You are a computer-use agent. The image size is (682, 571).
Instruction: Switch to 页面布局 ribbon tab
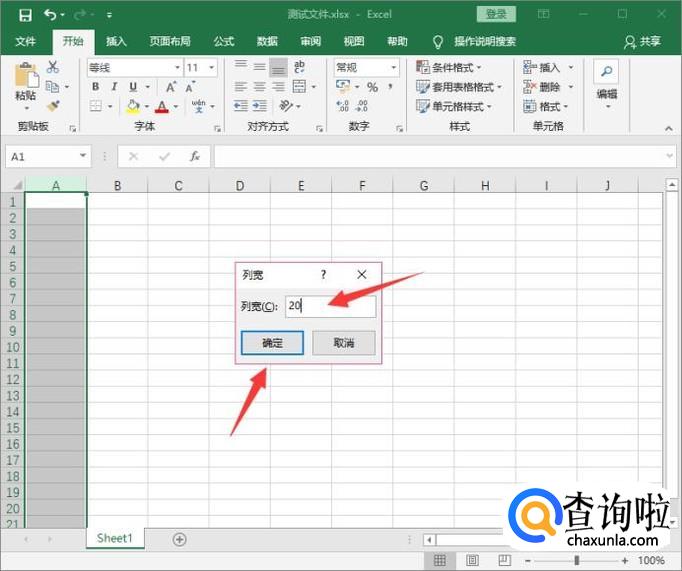(170, 41)
